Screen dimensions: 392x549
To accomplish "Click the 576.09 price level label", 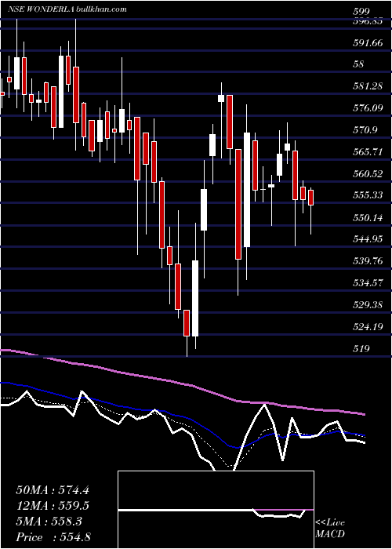I will (368, 108).
